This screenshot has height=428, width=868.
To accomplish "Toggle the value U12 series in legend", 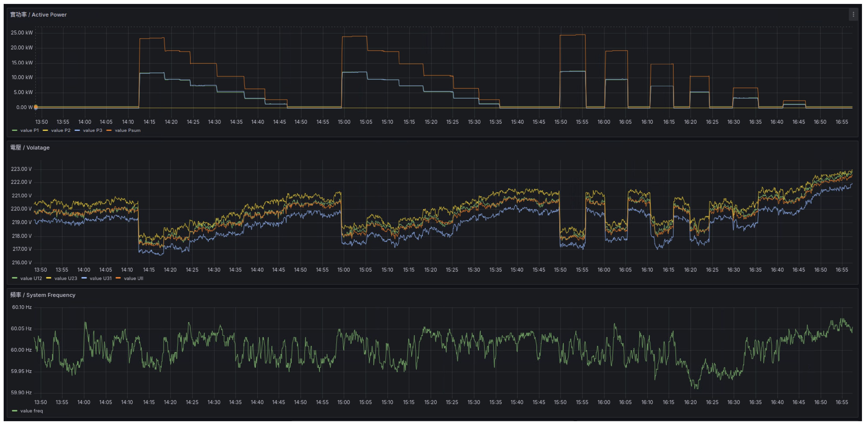I will (x=31, y=278).
